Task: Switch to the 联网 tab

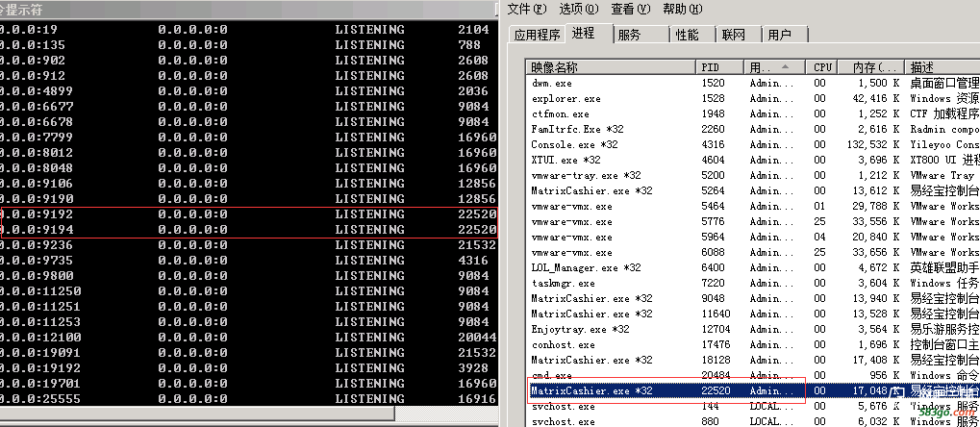Action: 733,35
